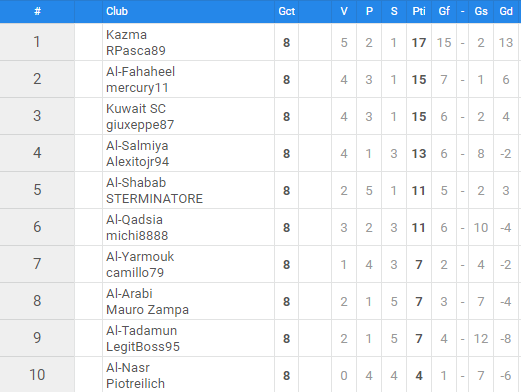This screenshot has width=521, height=392.
Task: Select the Kuwait SC team name
Action: [x=136, y=109]
